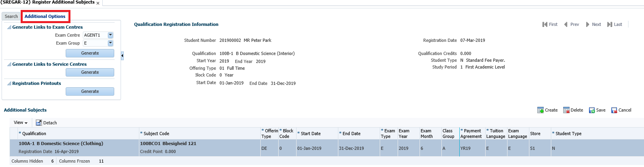Open the Exam Group dropdown
This screenshot has height=167, width=644.
(x=111, y=43)
